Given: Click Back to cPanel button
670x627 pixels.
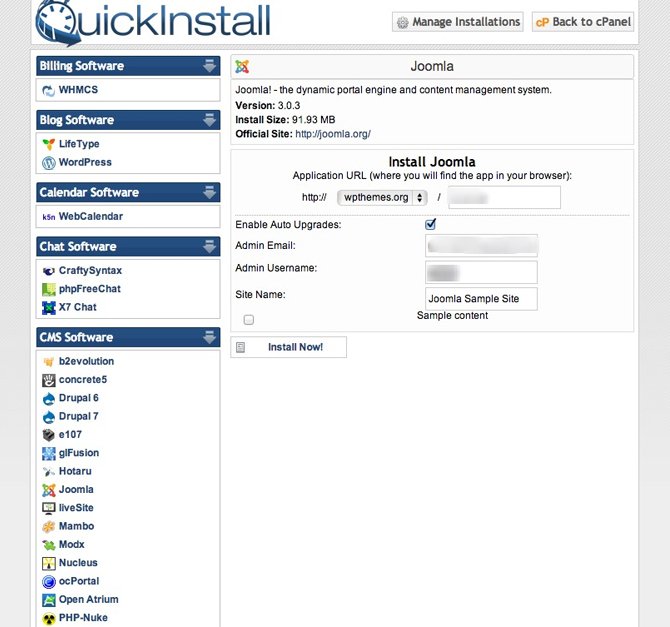Looking at the screenshot, I should (x=583, y=22).
